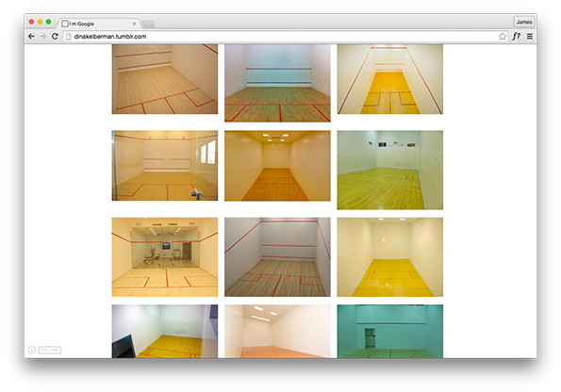Minimize the window using yellow button
Viewport: 561px width, 392px height.
pyautogui.click(x=40, y=22)
